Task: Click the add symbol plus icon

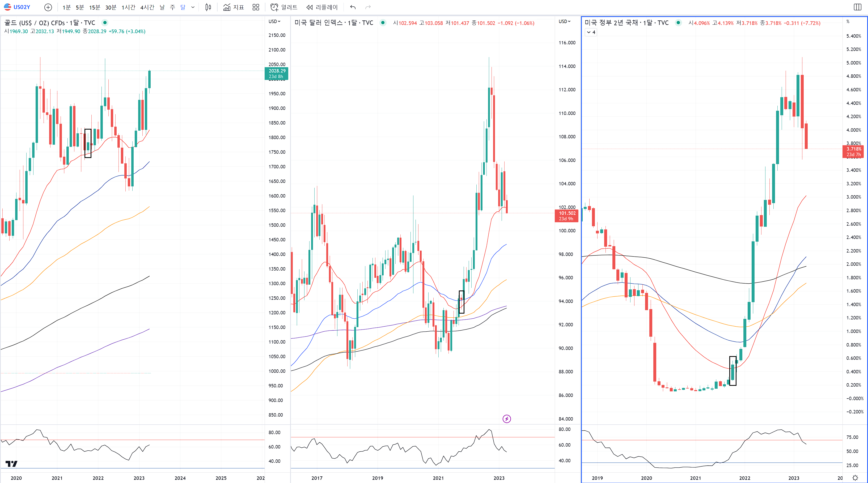Action: coord(48,7)
